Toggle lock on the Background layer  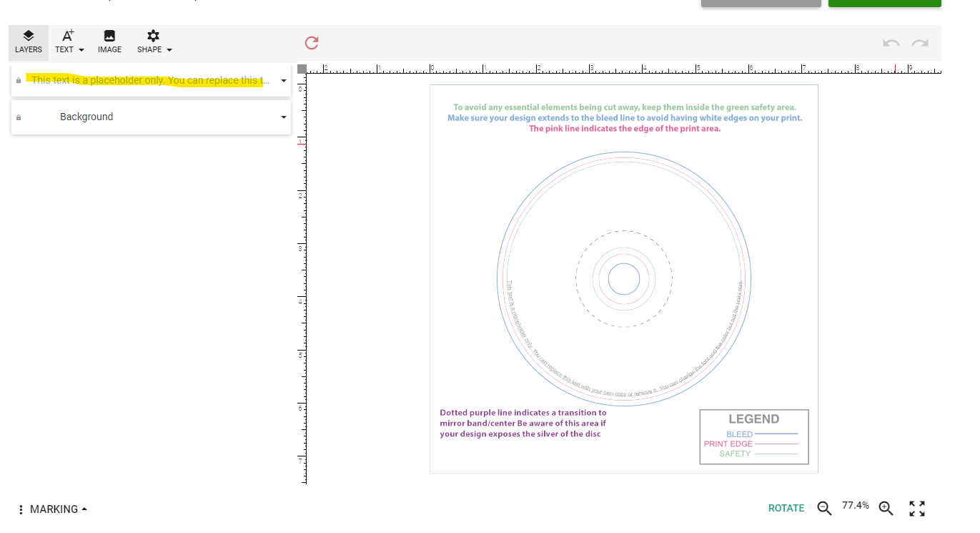pyautogui.click(x=19, y=117)
